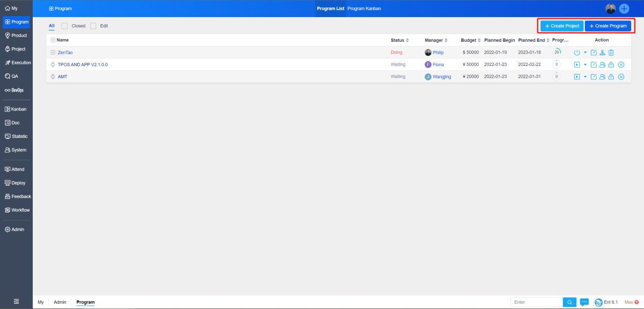This screenshot has width=644, height=309.
Task: Collapse the left sidebar menu
Action: pos(16,301)
